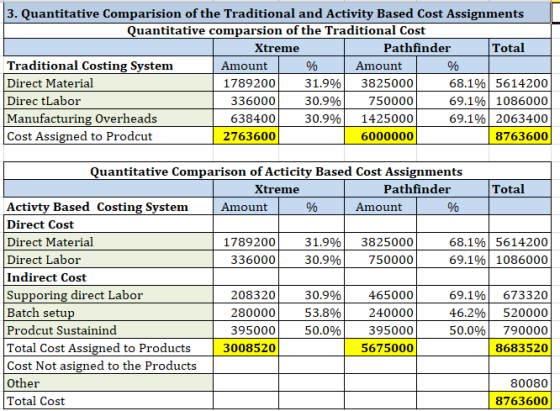Select the highlighted 8683520 total cell
Screen dimensions: 560x411
click(520, 348)
